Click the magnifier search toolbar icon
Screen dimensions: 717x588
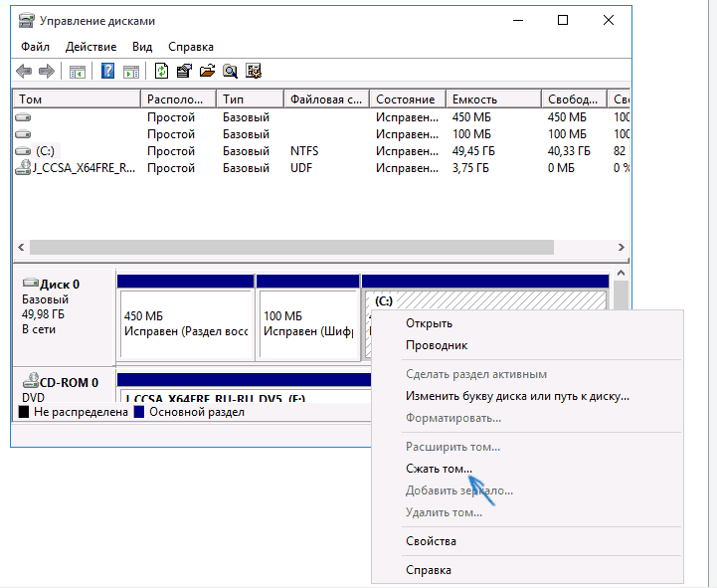coord(230,71)
